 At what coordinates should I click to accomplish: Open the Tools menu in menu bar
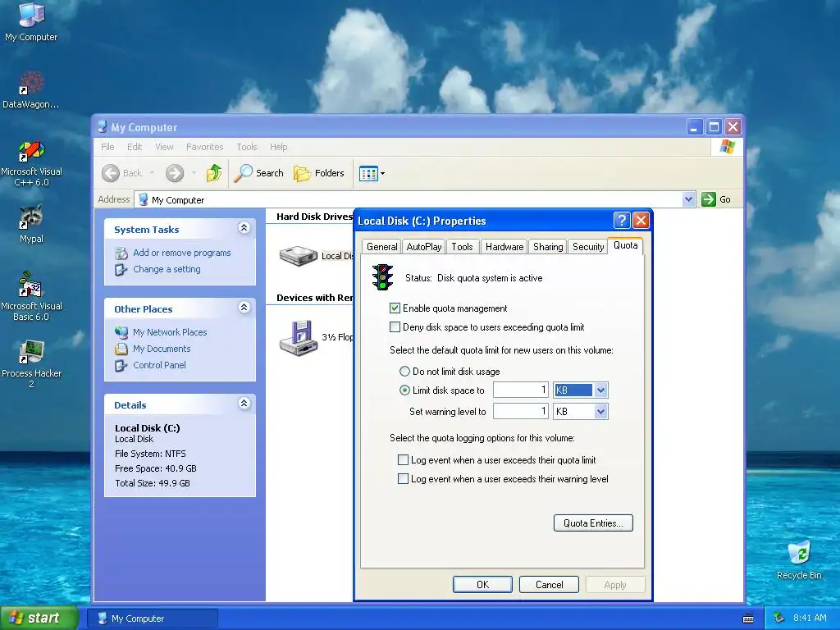[x=247, y=147]
